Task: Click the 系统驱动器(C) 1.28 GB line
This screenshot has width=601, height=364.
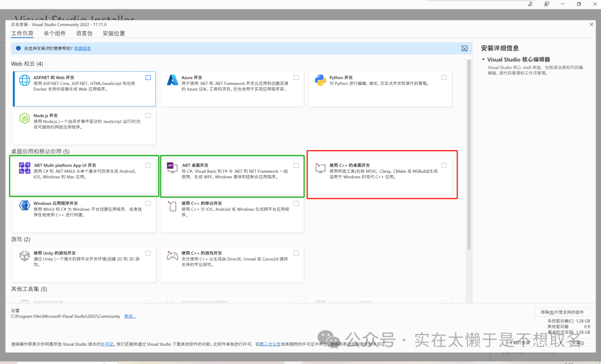Action: [569, 321]
